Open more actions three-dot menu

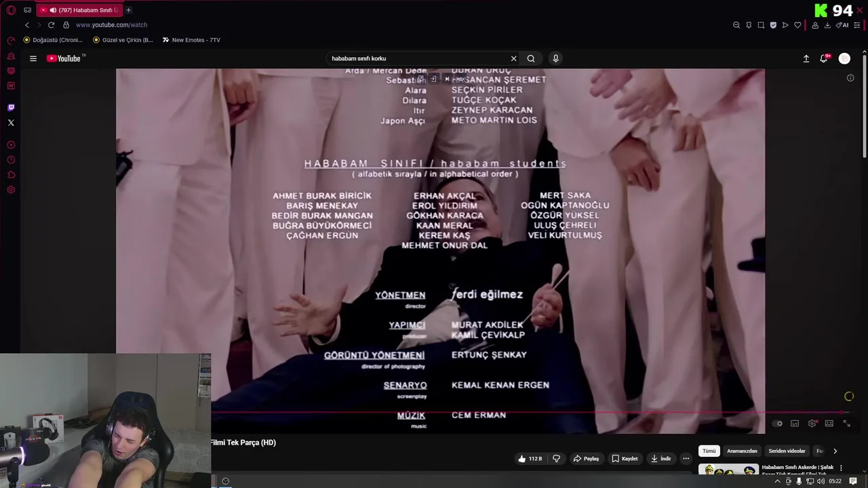(686, 459)
